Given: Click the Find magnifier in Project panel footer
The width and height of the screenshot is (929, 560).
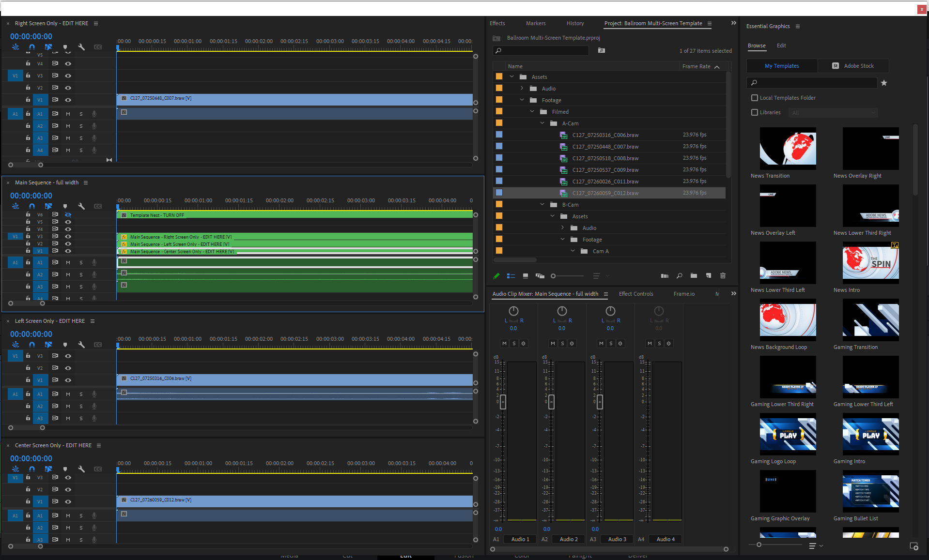Looking at the screenshot, I should 680,276.
